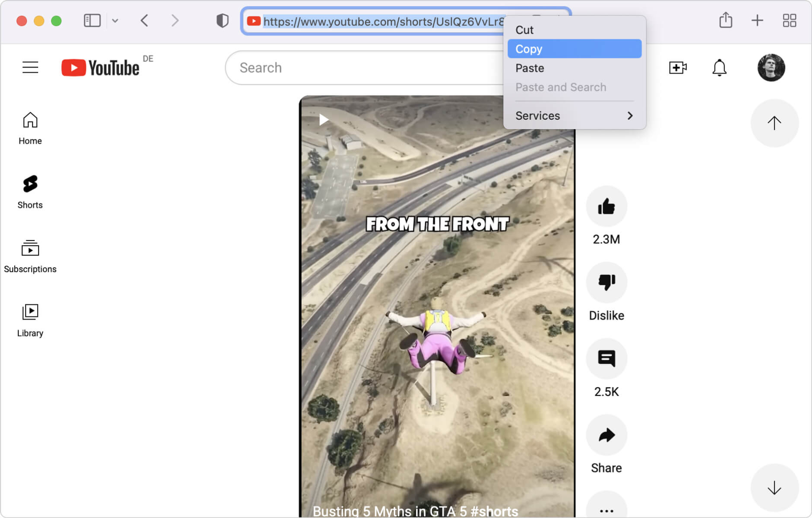Toggle Safari sidebar visibility button
The height and width of the screenshot is (518, 812).
(x=92, y=21)
